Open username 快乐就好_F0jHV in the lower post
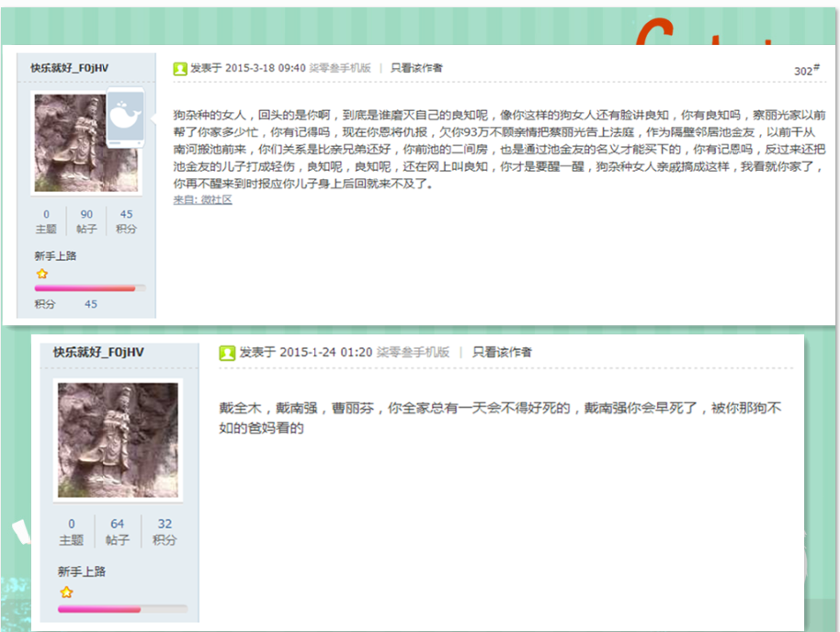Screen dimensions: 840x632 (x=98, y=352)
